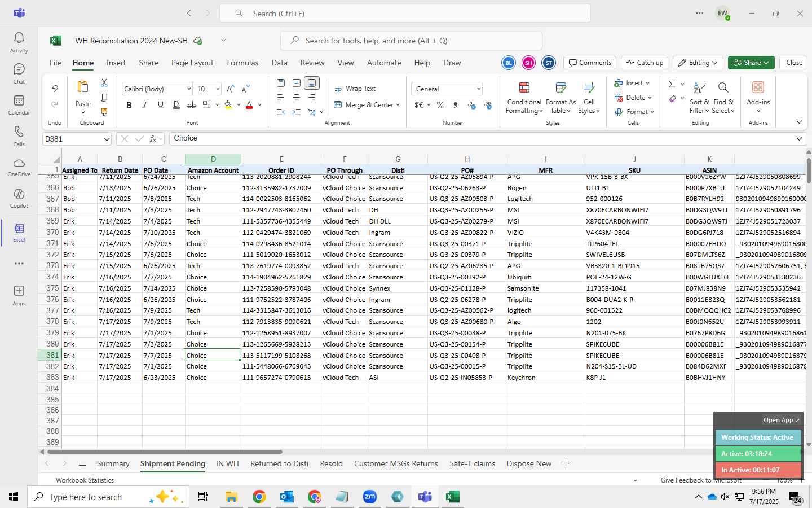Click Workbook Statistics in the status bar
Viewport: 812px width, 508px height.
tap(85, 480)
